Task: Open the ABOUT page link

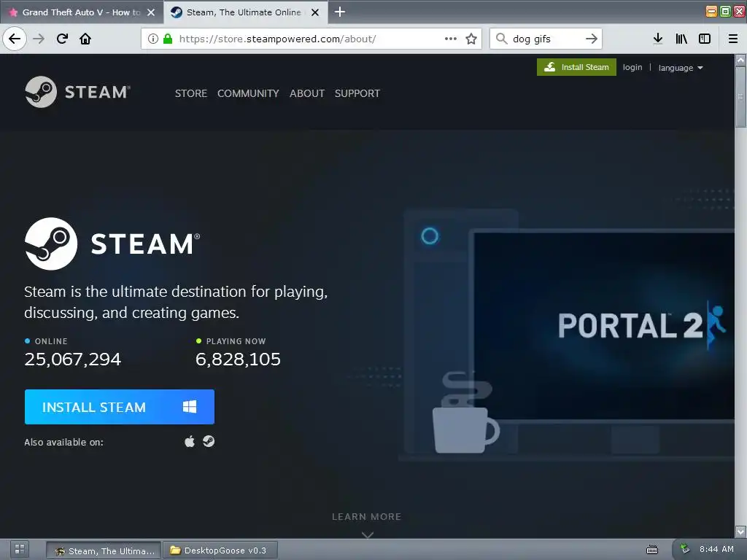Action: click(x=307, y=93)
